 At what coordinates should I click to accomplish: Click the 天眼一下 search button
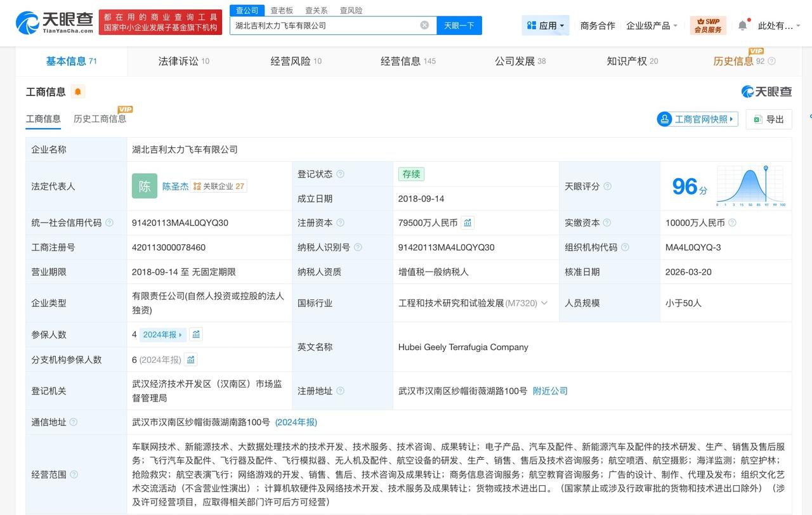(x=458, y=25)
